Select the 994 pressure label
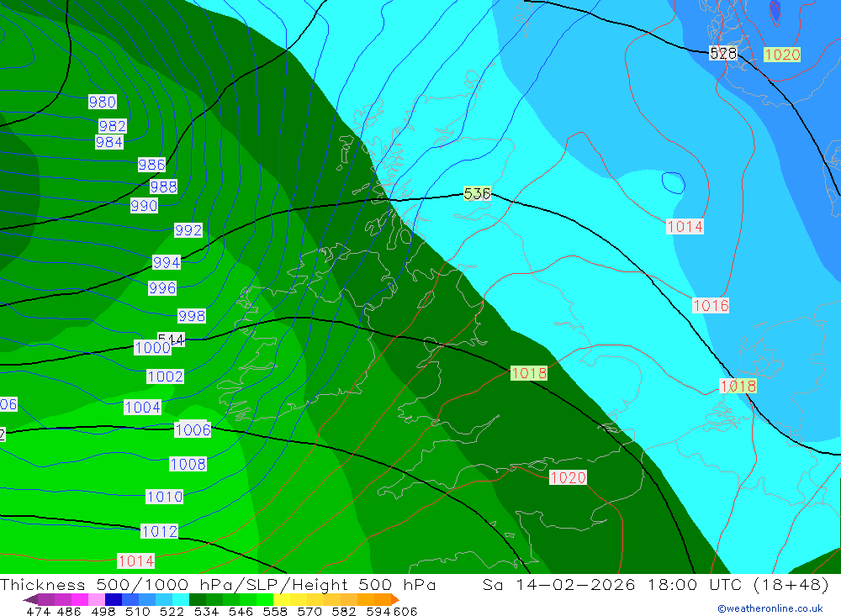Image resolution: width=841 pixels, height=616 pixels. click(167, 263)
